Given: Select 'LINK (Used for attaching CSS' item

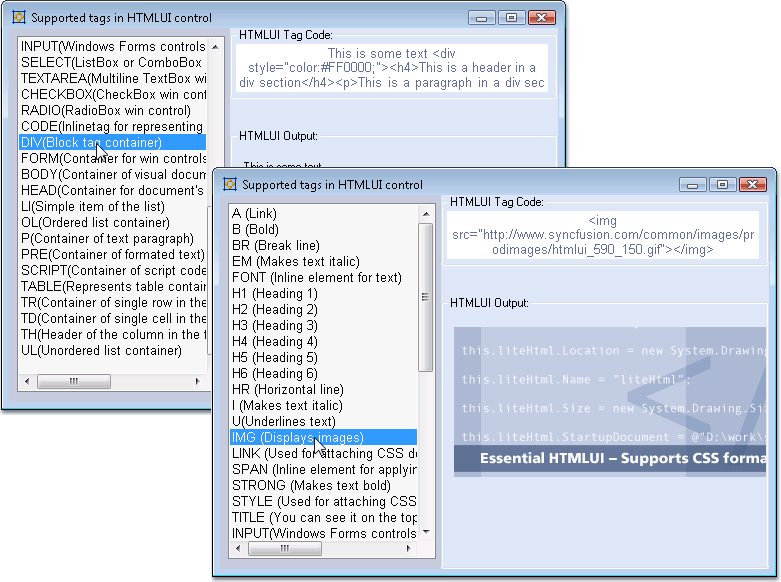Looking at the screenshot, I should pos(324,453).
